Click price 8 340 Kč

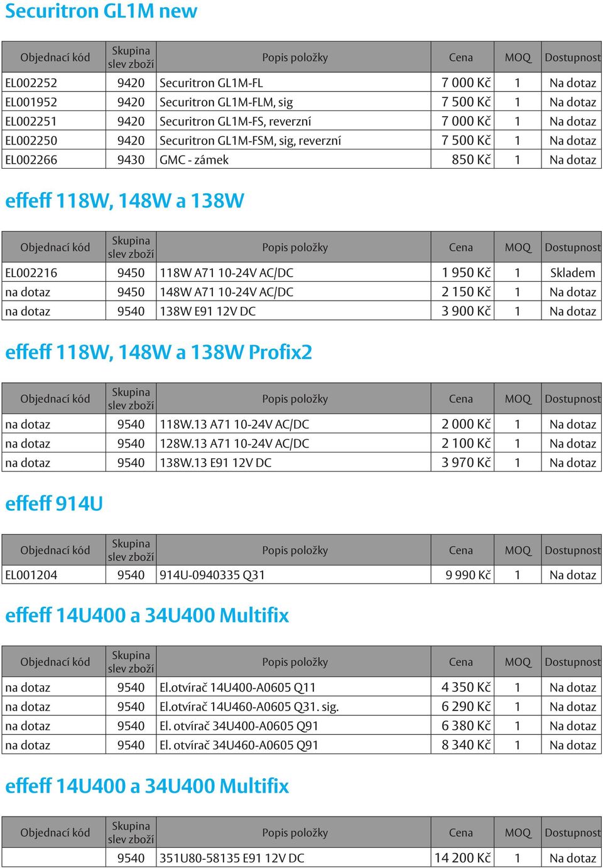coord(466,746)
